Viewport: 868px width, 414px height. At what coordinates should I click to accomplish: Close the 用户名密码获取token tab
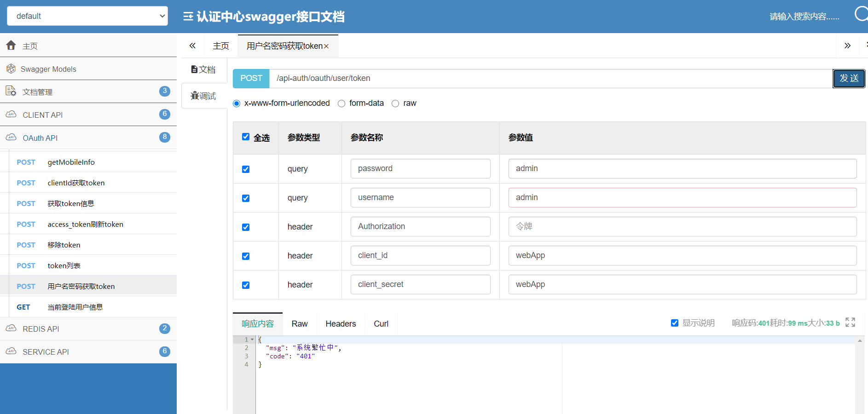coord(326,46)
